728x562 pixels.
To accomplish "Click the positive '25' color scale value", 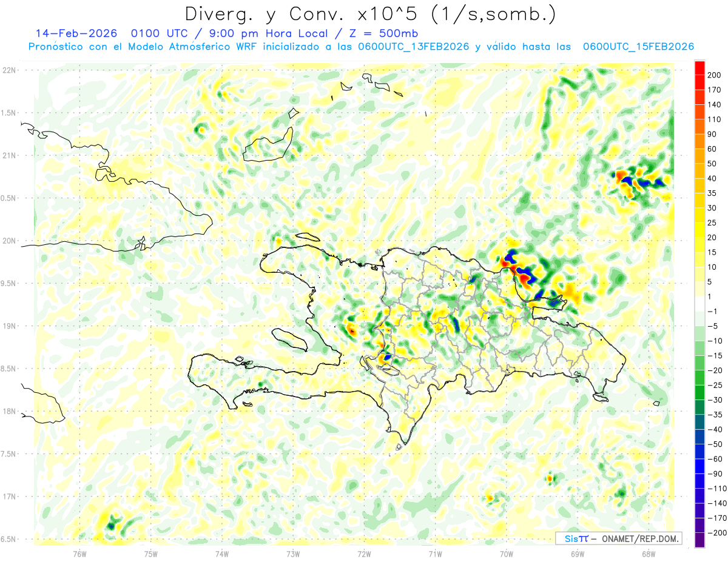I will click(712, 222).
